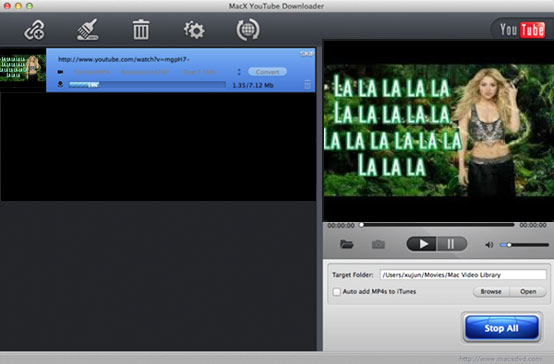The image size is (554, 364).
Task: Click the Target Folder path field
Action: click(463, 275)
